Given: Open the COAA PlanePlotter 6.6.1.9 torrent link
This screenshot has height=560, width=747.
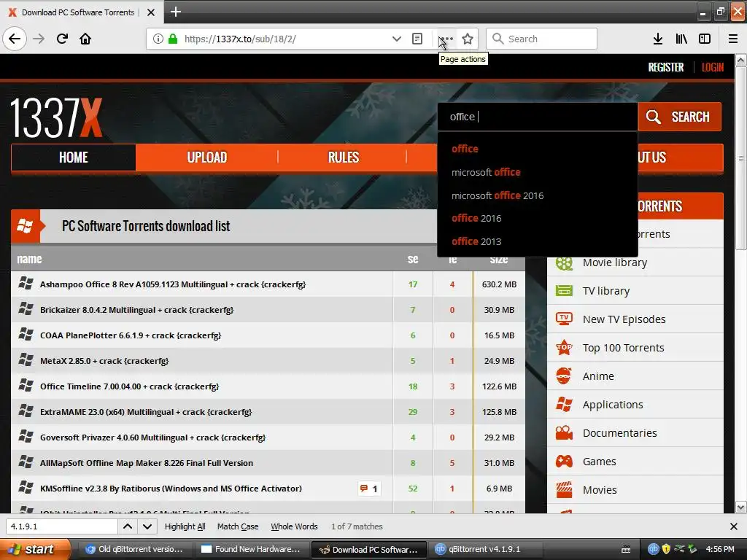Looking at the screenshot, I should 131,335.
